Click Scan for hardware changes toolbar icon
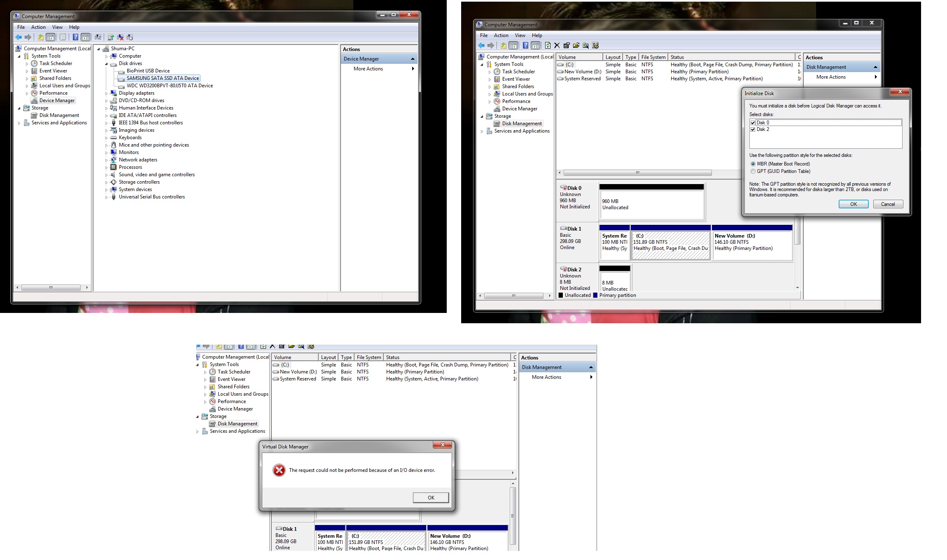The height and width of the screenshot is (560, 947). (98, 37)
